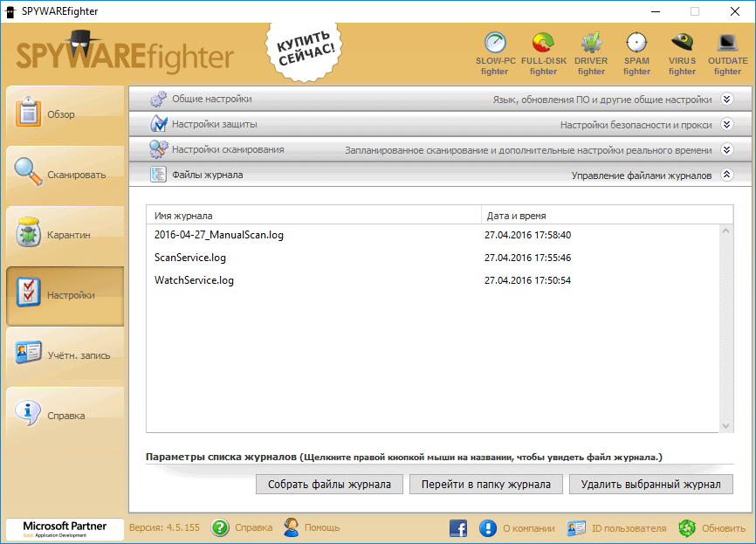Open the Помощь link
The height and width of the screenshot is (544, 756).
coord(322,527)
